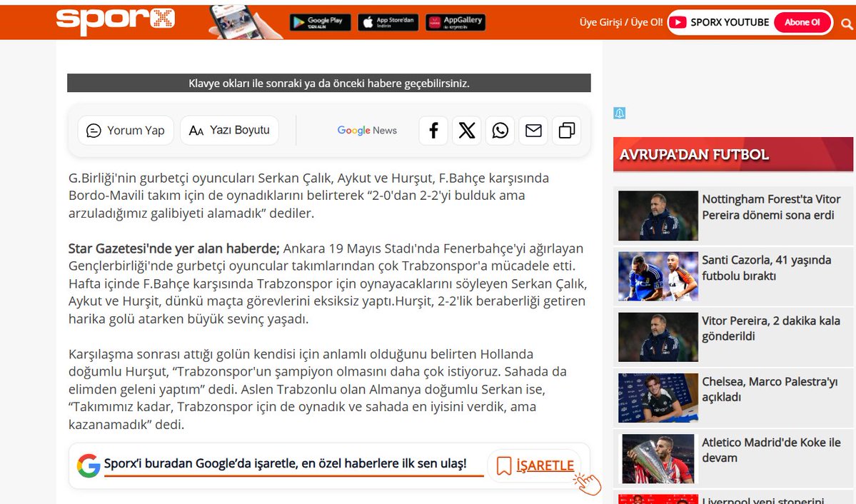Open Chelsea Marco Palestra'yı açıkladı headline
856x504 pixels.
(x=770, y=389)
